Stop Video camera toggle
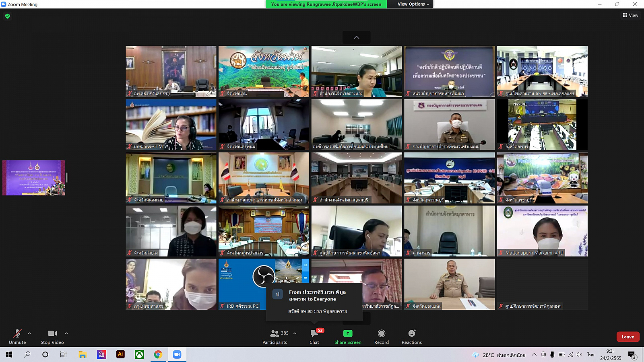 (x=52, y=333)
